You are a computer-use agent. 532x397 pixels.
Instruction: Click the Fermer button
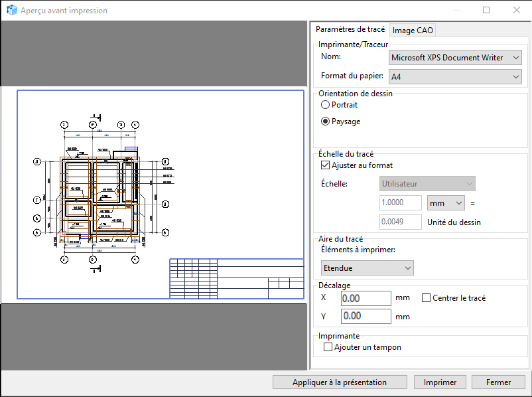pyautogui.click(x=498, y=382)
